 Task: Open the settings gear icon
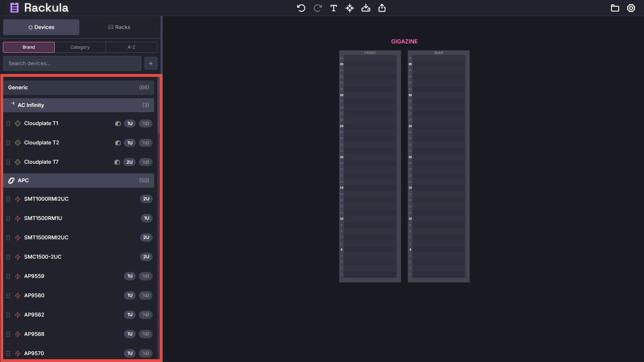[631, 8]
